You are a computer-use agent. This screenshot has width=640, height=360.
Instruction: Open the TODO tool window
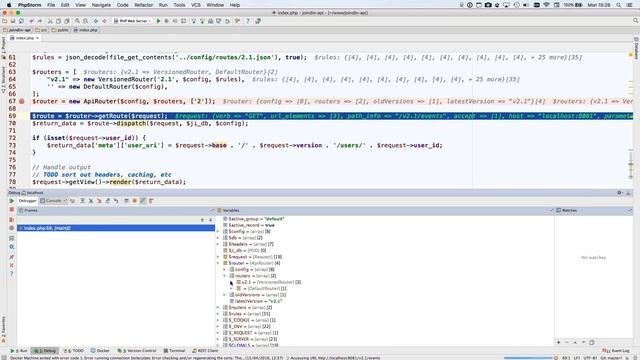[75, 351]
